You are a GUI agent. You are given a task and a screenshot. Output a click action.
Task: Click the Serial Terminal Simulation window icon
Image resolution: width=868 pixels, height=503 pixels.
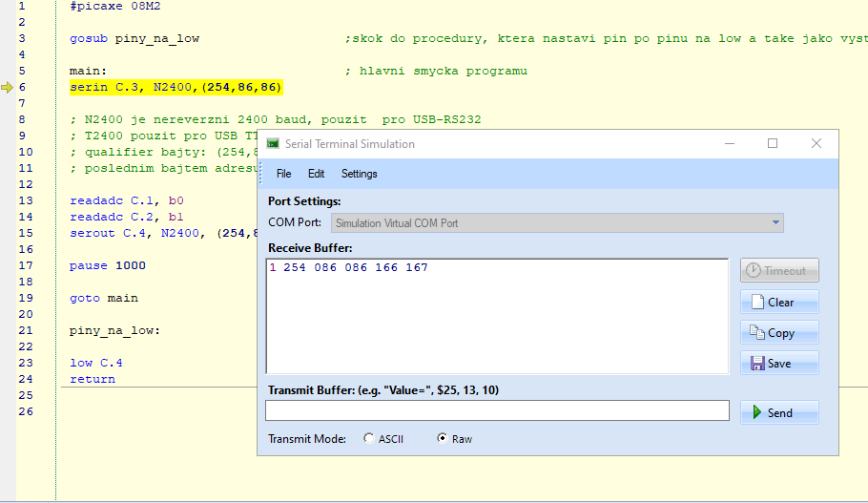pyautogui.click(x=273, y=144)
